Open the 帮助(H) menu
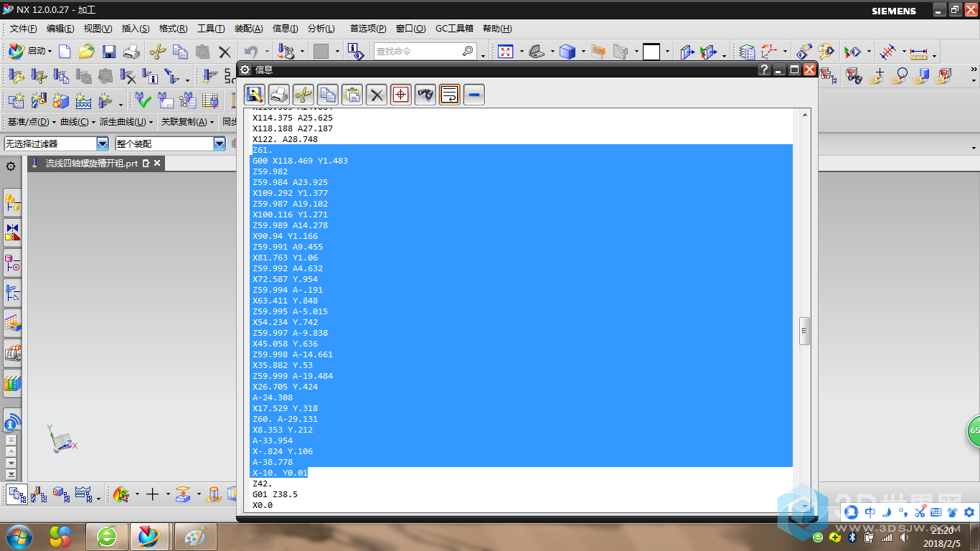The width and height of the screenshot is (980, 551). (497, 29)
